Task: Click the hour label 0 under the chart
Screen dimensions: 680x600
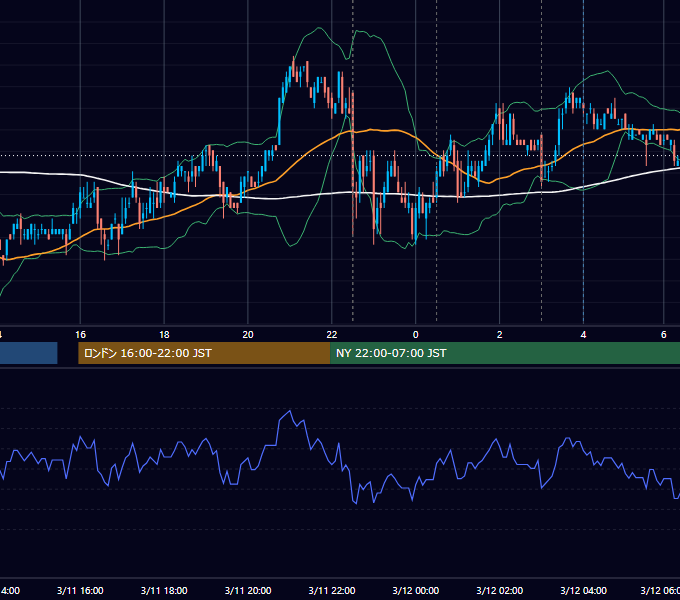Action: click(415, 335)
